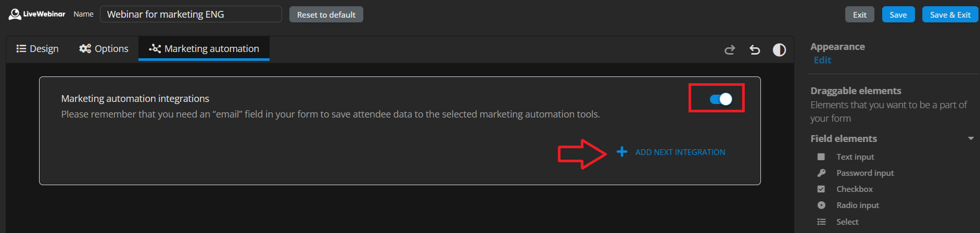Viewport: 980px width, 233px height.
Task: Toggle the dark/light contrast mode icon
Action: pos(779,50)
